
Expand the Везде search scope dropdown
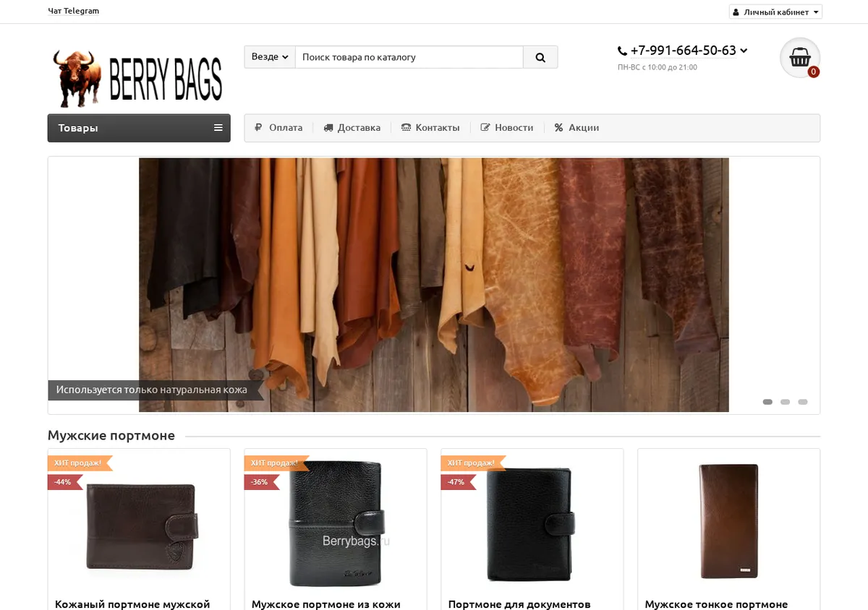[270, 57]
